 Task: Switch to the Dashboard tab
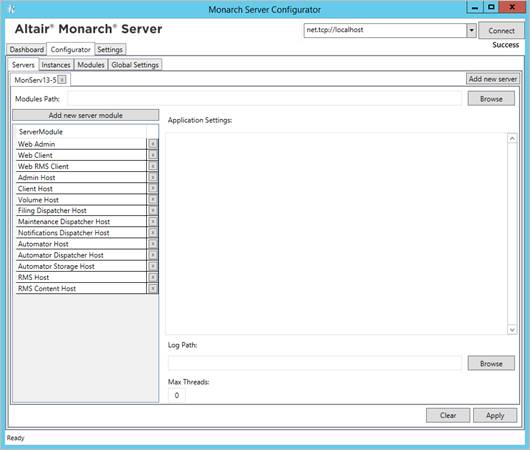tap(27, 50)
